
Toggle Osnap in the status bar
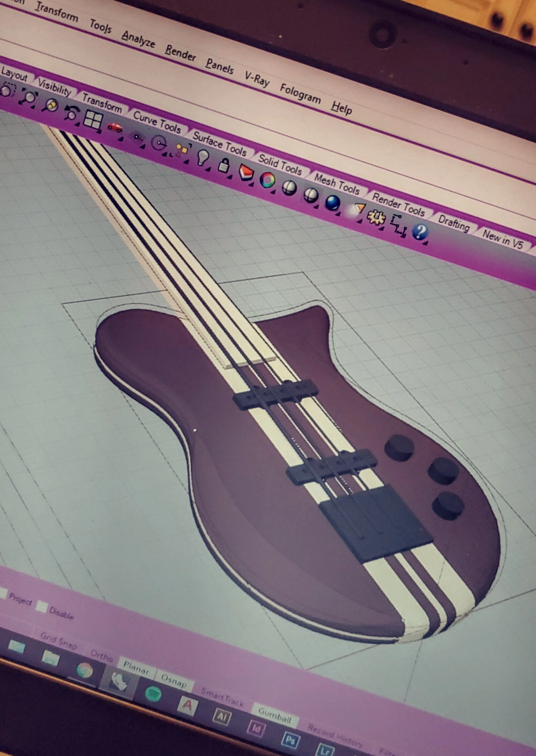173,681
